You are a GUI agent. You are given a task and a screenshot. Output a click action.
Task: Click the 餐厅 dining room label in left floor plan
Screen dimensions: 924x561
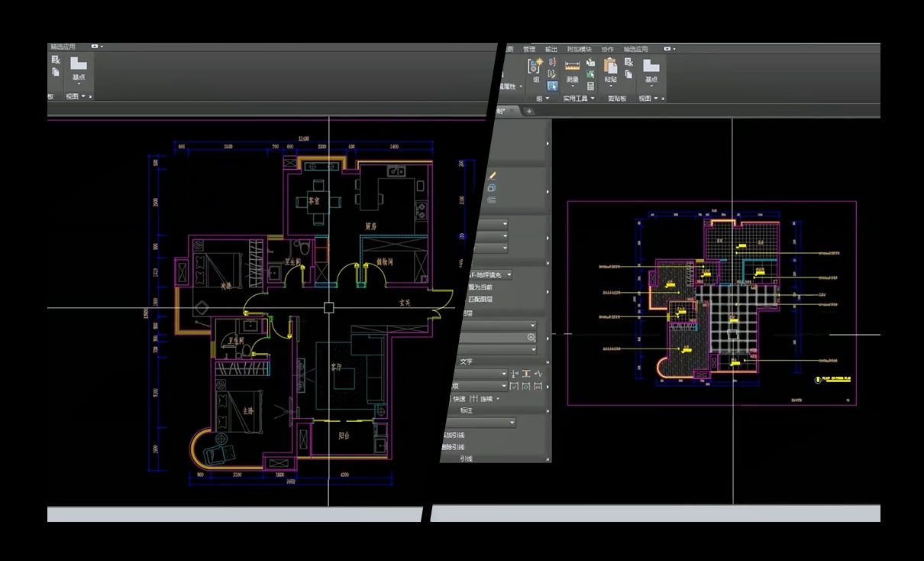[314, 200]
